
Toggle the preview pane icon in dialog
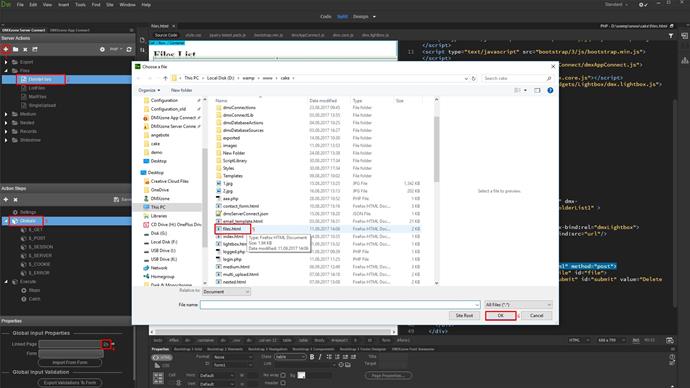point(537,90)
